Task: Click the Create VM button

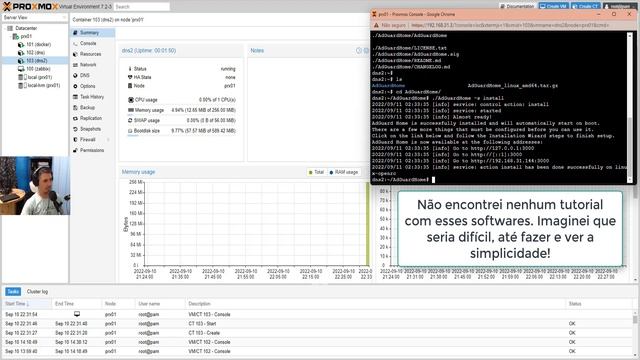Action: coord(553,6)
